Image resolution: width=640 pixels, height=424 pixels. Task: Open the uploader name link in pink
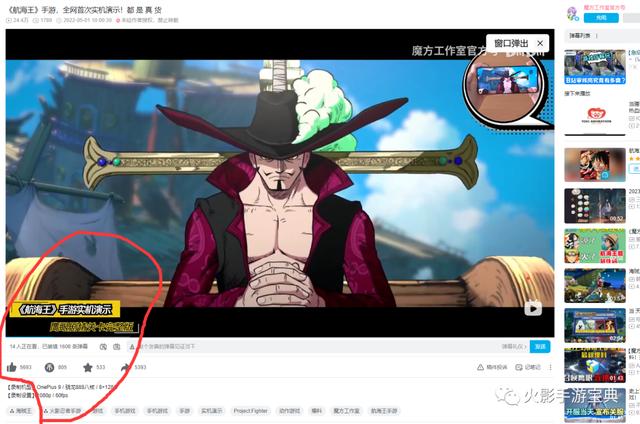604,7
